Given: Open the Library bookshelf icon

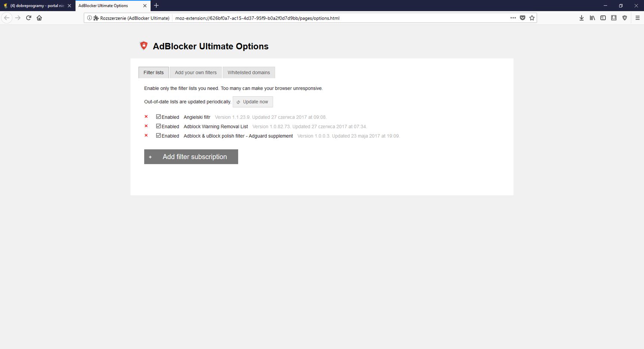Looking at the screenshot, I should (x=592, y=18).
